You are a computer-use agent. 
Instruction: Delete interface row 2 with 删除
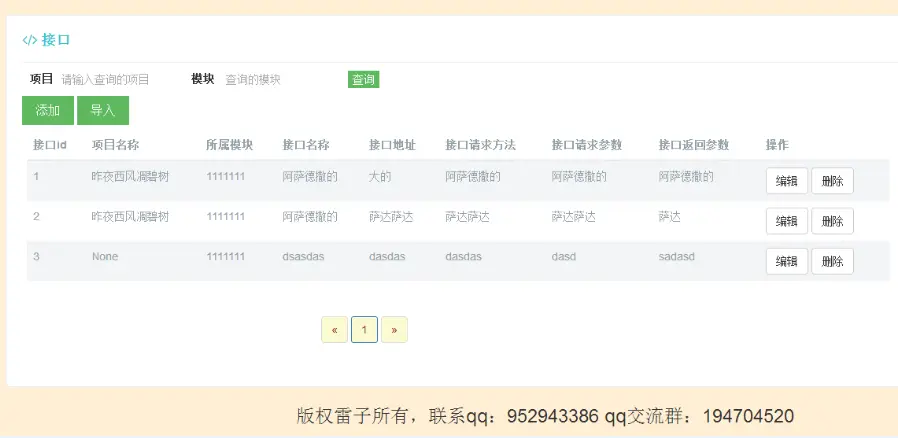pyautogui.click(x=832, y=221)
